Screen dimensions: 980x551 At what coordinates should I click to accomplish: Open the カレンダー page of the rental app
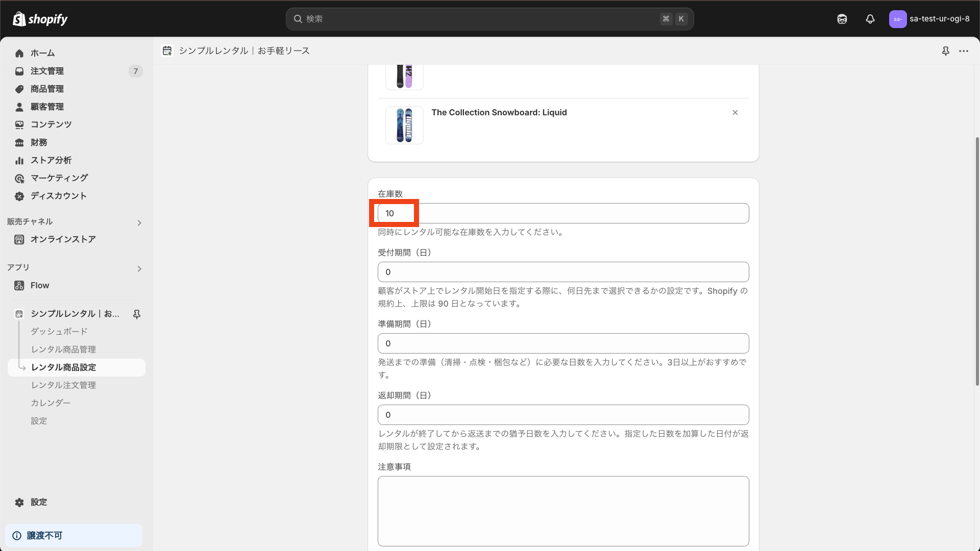click(x=51, y=403)
